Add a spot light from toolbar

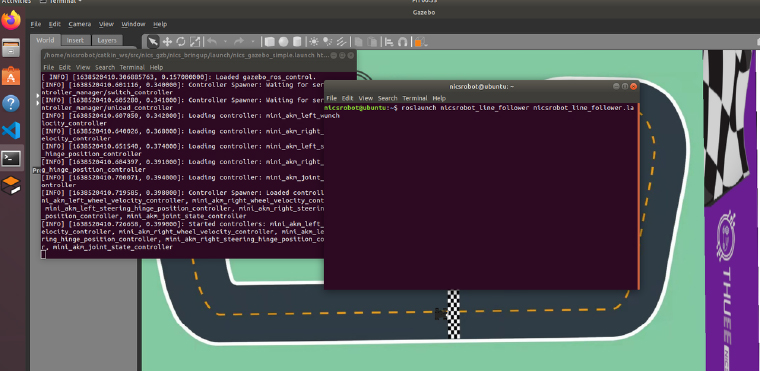click(328, 42)
